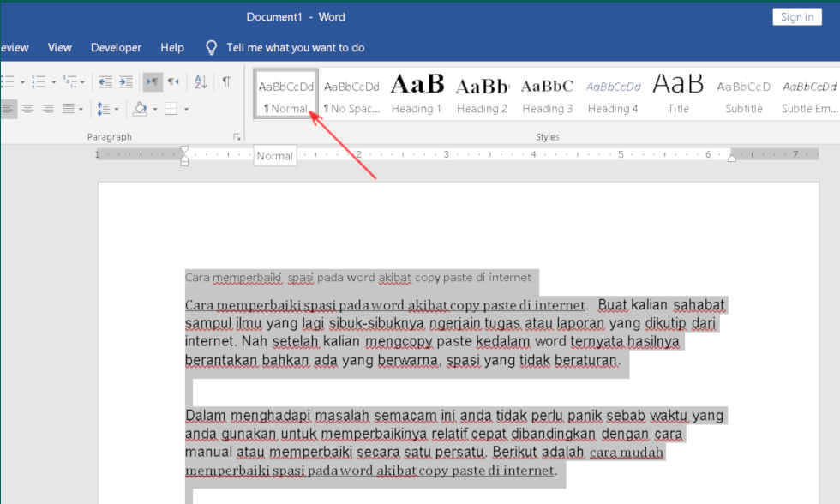This screenshot has width=840, height=504.
Task: Open the Help ribbon tab
Action: click(172, 48)
